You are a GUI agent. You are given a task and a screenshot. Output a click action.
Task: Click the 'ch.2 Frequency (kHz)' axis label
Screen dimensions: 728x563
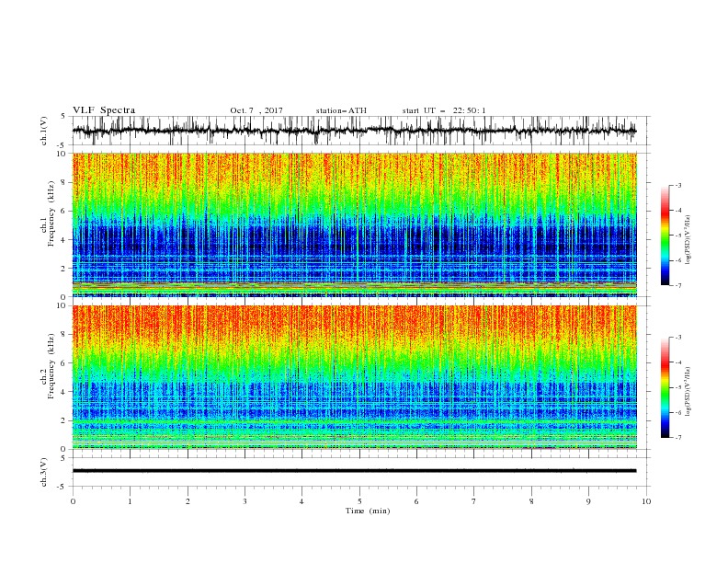48,366
